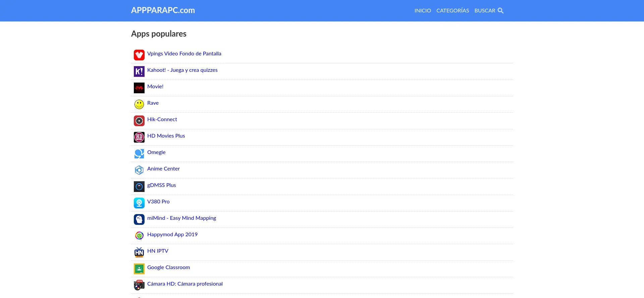644x298 pixels.
Task: Click the Kahoot! purple K icon
Action: (x=139, y=71)
